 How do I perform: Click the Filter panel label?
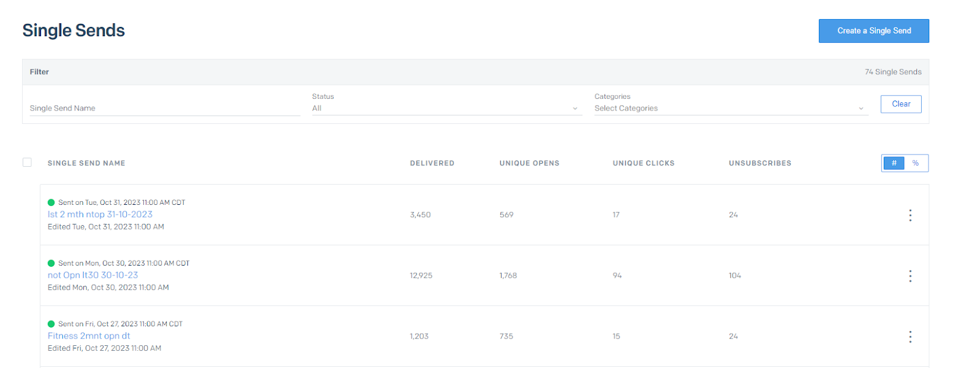39,72
